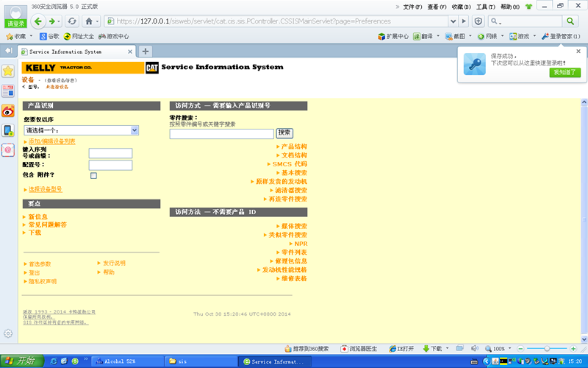Open the 收藏(B) menu
Image resolution: width=588 pixels, height=368 pixels.
pyautogui.click(x=462, y=7)
